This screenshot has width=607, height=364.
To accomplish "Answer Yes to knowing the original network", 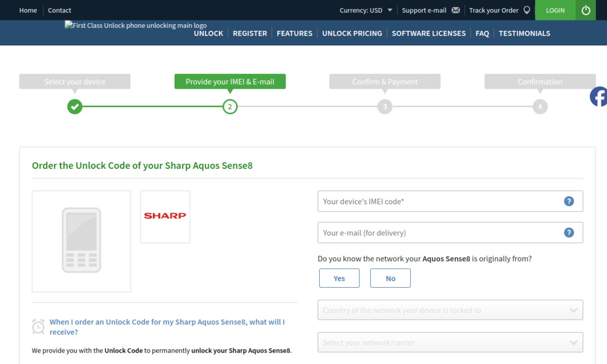I will pos(339,278).
